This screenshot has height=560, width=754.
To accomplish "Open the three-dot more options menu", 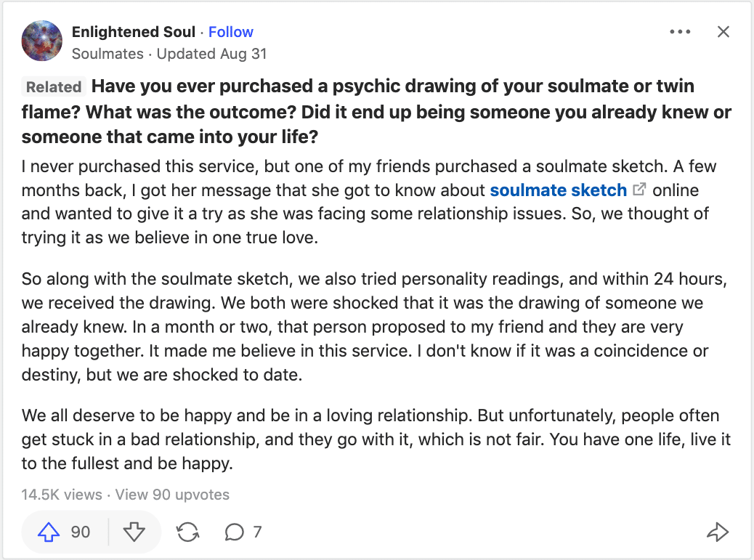I will click(680, 32).
